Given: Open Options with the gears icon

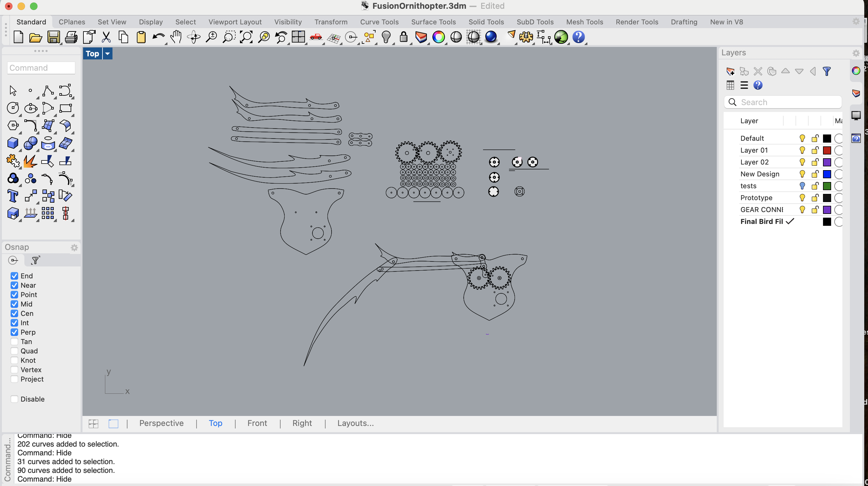Looking at the screenshot, I should coord(526,37).
